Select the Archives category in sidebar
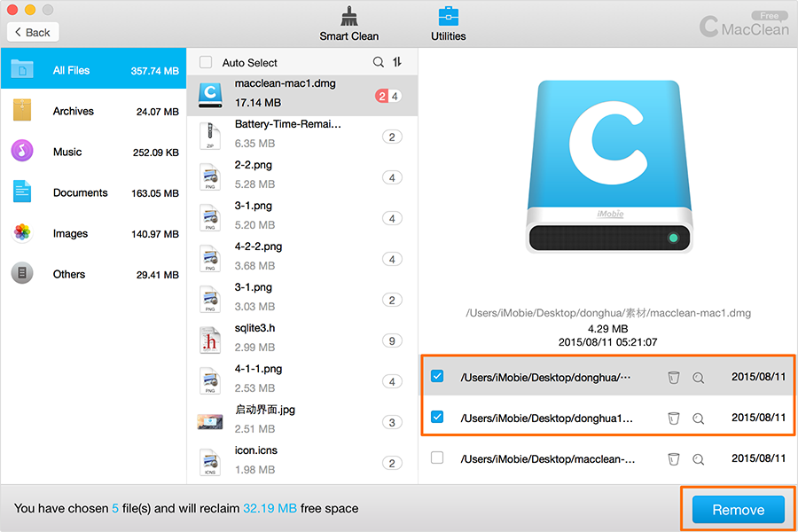 pyautogui.click(x=73, y=111)
